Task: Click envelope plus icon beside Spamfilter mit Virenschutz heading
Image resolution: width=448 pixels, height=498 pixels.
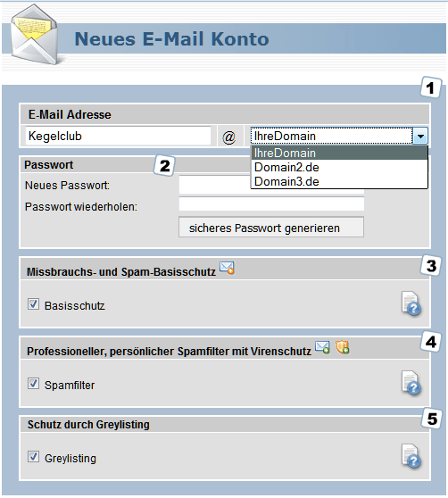Action: [322, 347]
